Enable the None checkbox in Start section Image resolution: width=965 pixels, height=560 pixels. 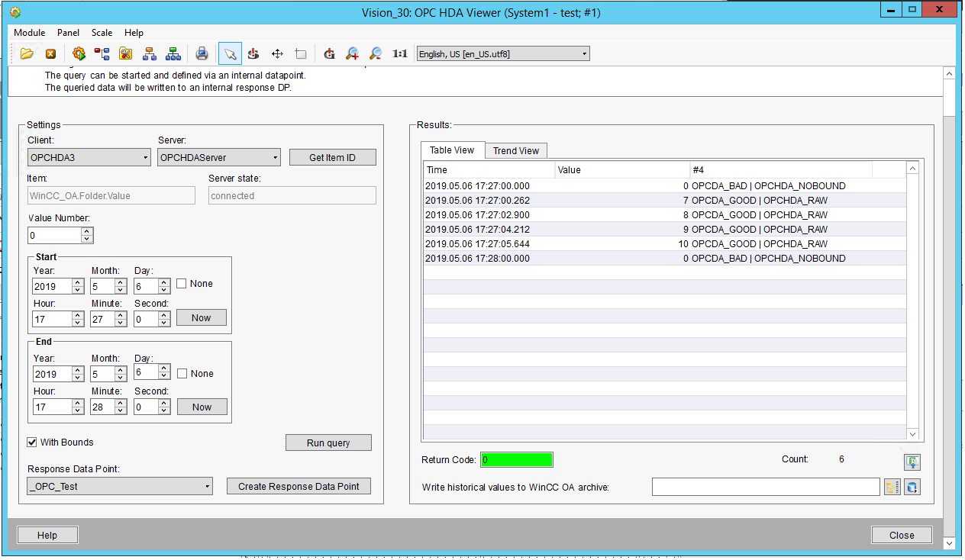pos(182,284)
